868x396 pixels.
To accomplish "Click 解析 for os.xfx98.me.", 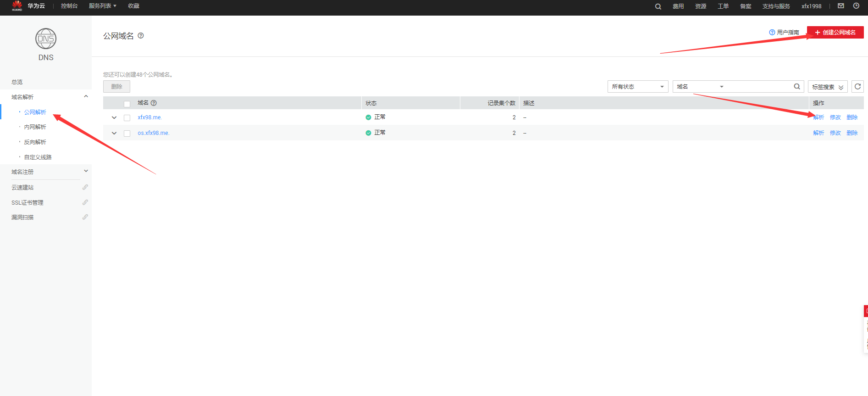I will pyautogui.click(x=818, y=133).
